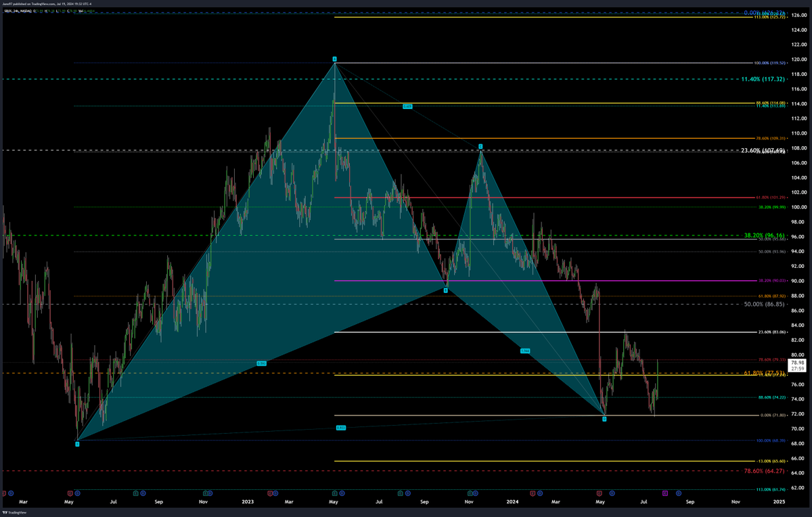Click the 1.566 ratio label
The height and width of the screenshot is (517, 812).
click(525, 351)
